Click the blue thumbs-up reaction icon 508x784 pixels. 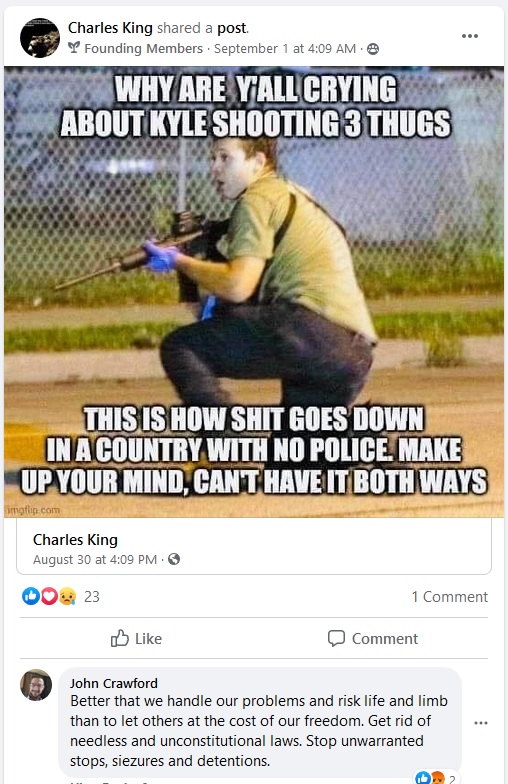point(30,596)
